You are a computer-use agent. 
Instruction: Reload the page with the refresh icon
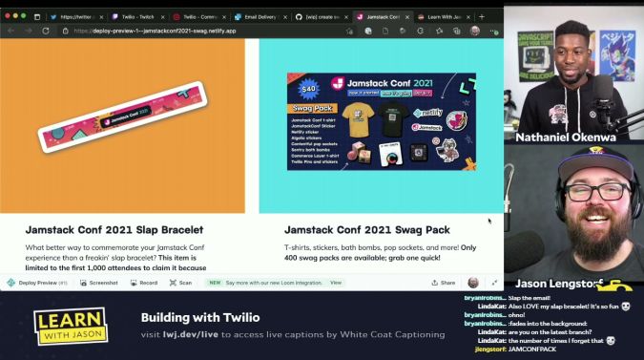point(46,31)
